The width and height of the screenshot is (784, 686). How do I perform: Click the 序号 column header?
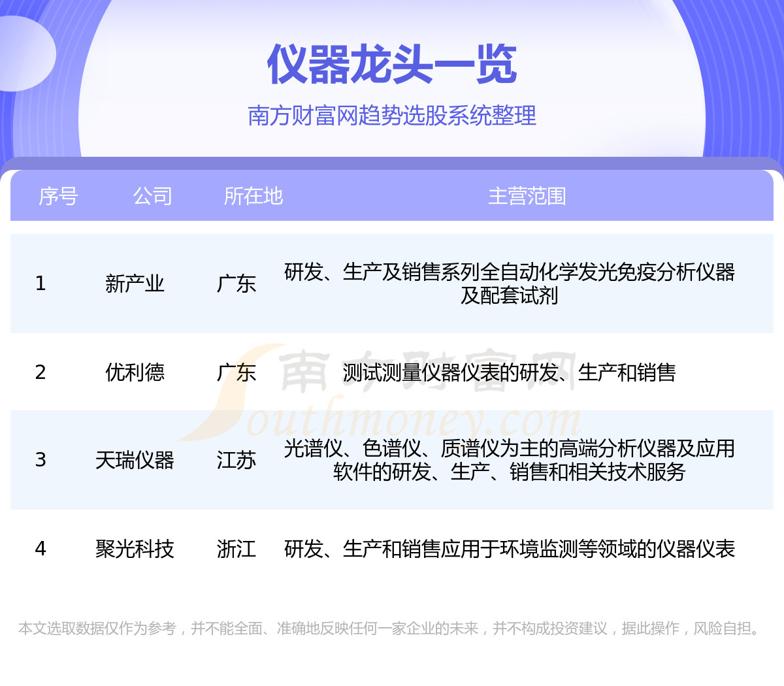pos(58,196)
